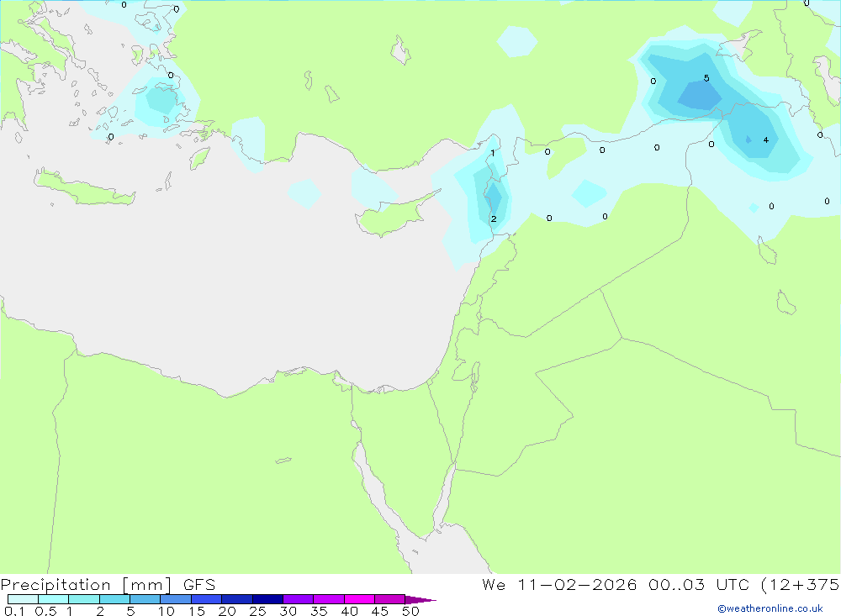Pick the 25–30 mm legend swatch
The height and width of the screenshot is (616, 841).
[x=267, y=599]
